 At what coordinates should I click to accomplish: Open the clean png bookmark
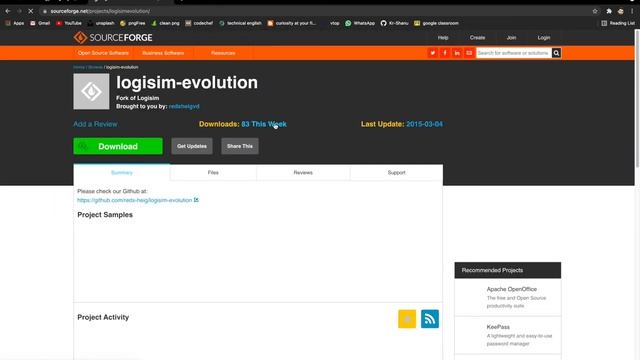[165, 23]
